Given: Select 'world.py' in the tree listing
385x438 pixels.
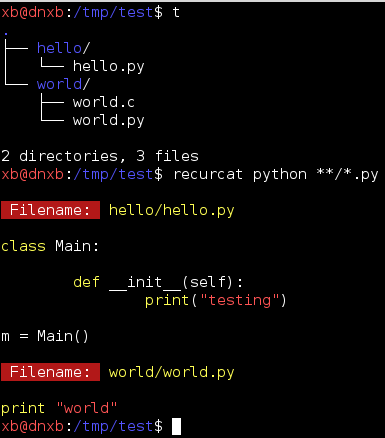Looking at the screenshot, I should tap(109, 120).
